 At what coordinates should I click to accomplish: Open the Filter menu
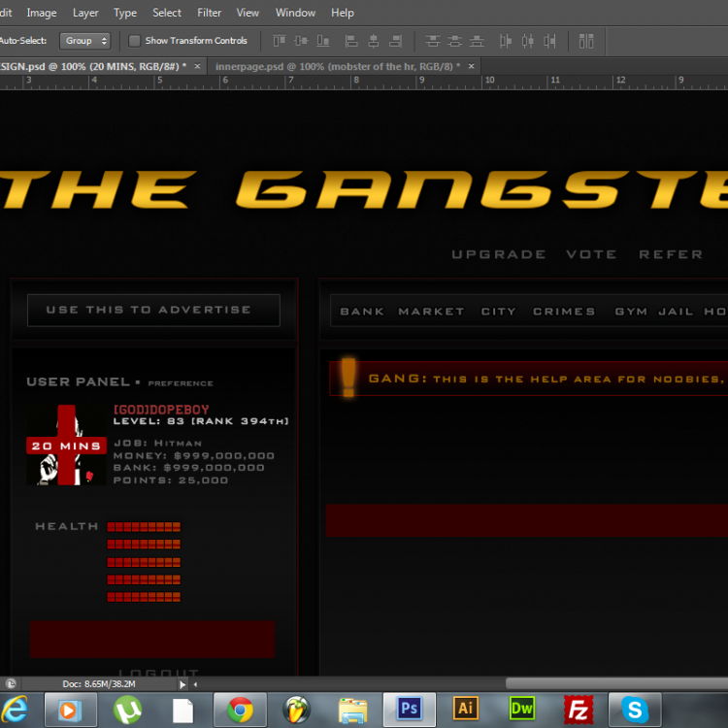pyautogui.click(x=209, y=13)
